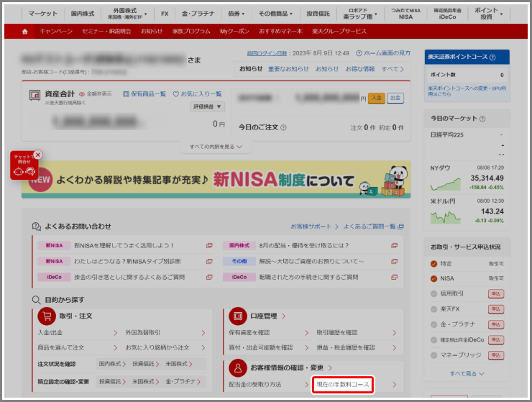
Task: Open iDeCo menu item
Action: coord(447,14)
